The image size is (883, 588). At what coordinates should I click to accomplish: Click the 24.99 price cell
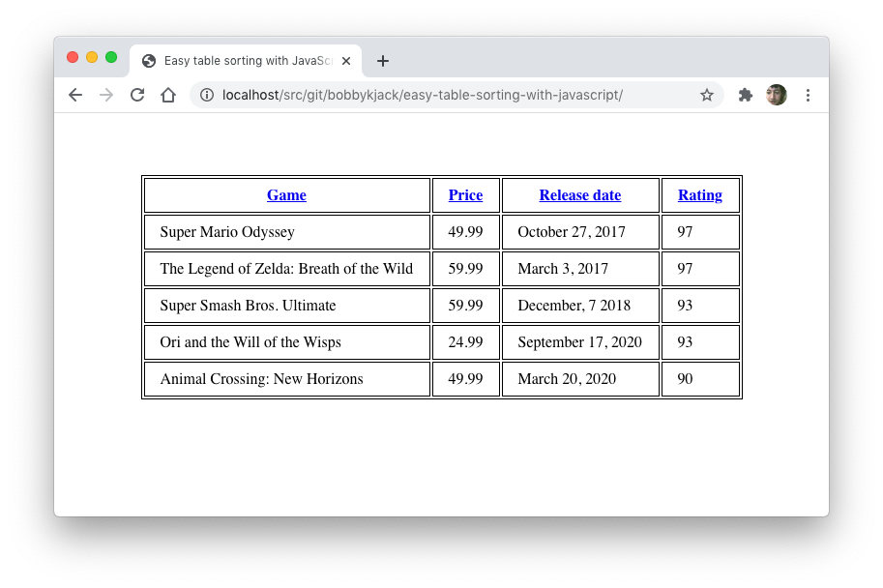(x=466, y=342)
